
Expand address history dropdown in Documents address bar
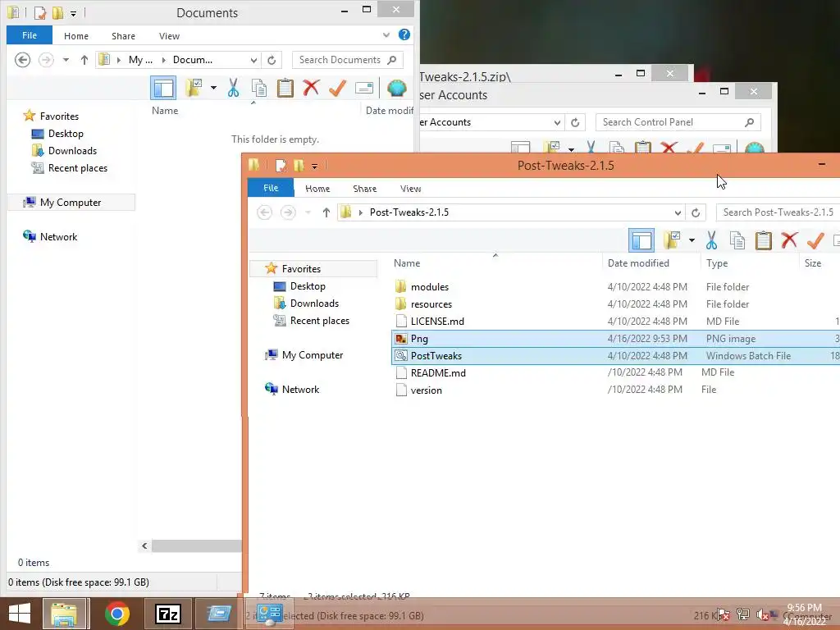click(x=254, y=60)
